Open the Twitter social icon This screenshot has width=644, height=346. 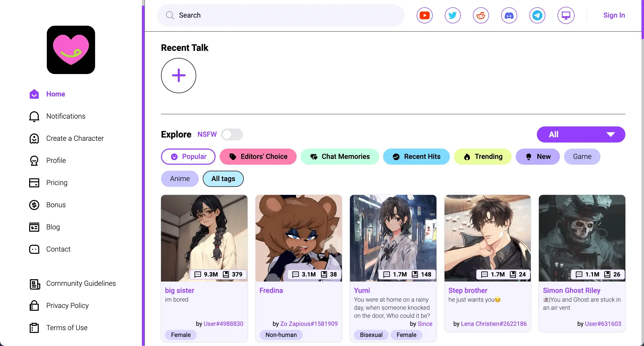pos(452,15)
